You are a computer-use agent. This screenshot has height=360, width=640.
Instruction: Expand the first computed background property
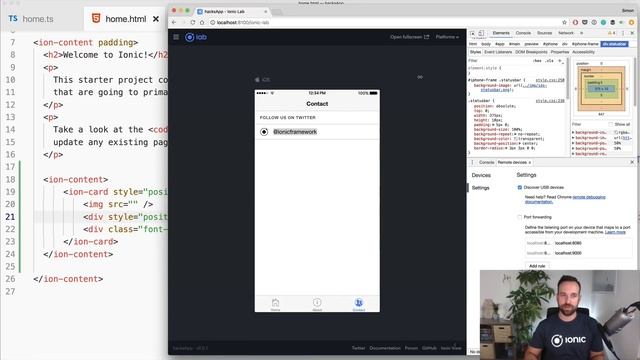573,133
